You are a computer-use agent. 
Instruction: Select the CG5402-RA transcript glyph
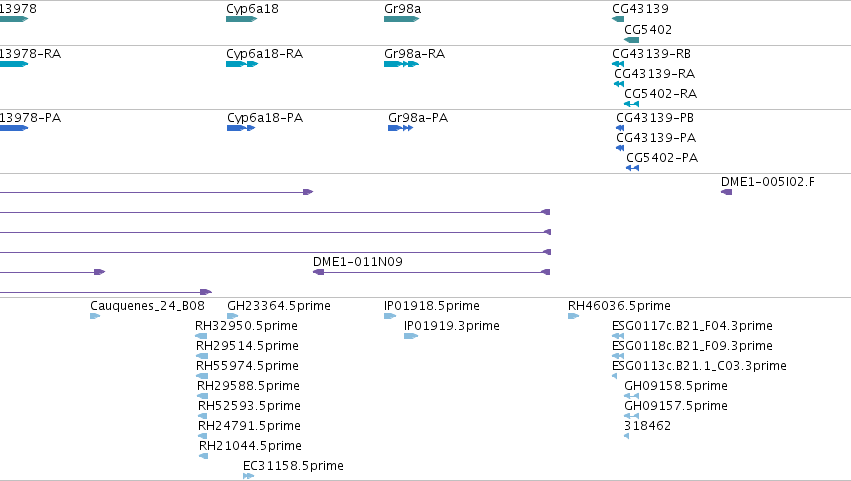(632, 104)
